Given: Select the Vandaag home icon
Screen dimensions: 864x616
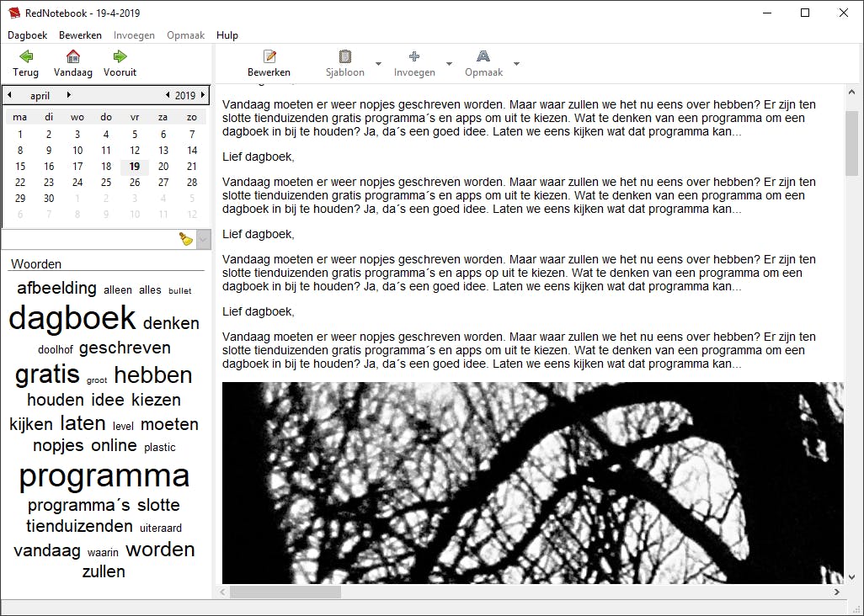Looking at the screenshot, I should [72, 57].
